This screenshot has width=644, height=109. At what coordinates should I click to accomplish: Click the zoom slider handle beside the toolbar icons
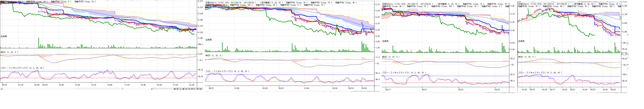[x=155, y=89]
